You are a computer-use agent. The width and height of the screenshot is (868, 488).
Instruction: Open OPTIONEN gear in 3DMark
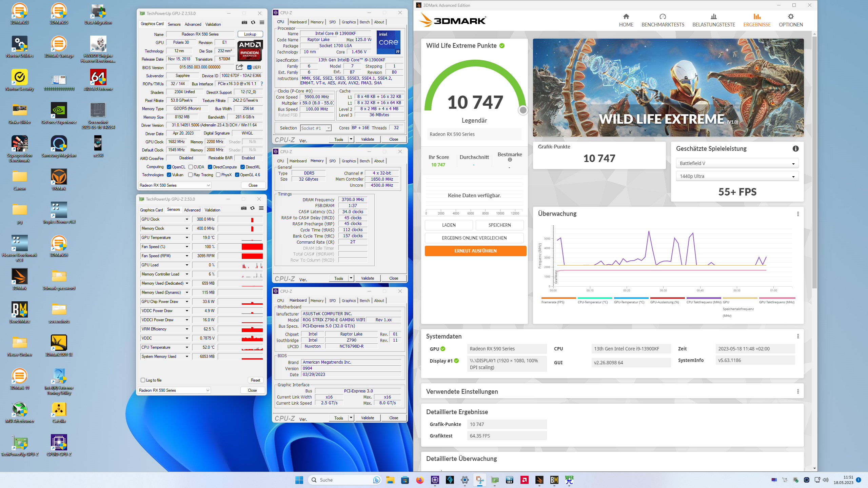791,20
